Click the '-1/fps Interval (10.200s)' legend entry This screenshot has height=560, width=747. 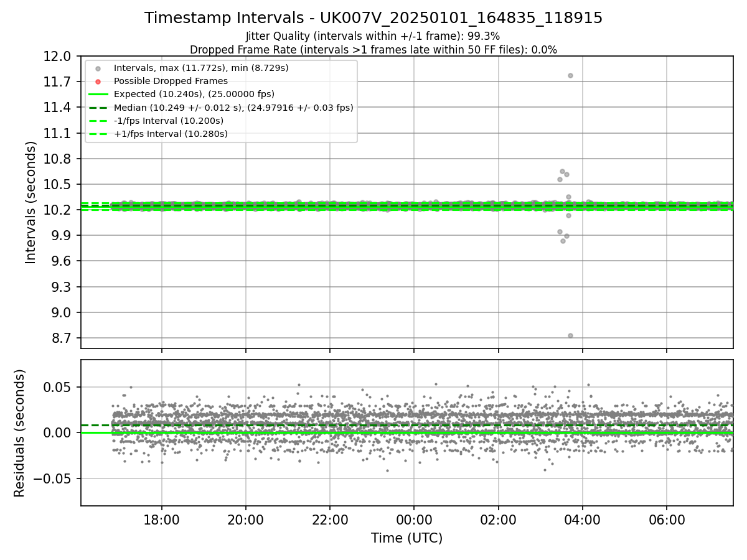click(x=169, y=121)
